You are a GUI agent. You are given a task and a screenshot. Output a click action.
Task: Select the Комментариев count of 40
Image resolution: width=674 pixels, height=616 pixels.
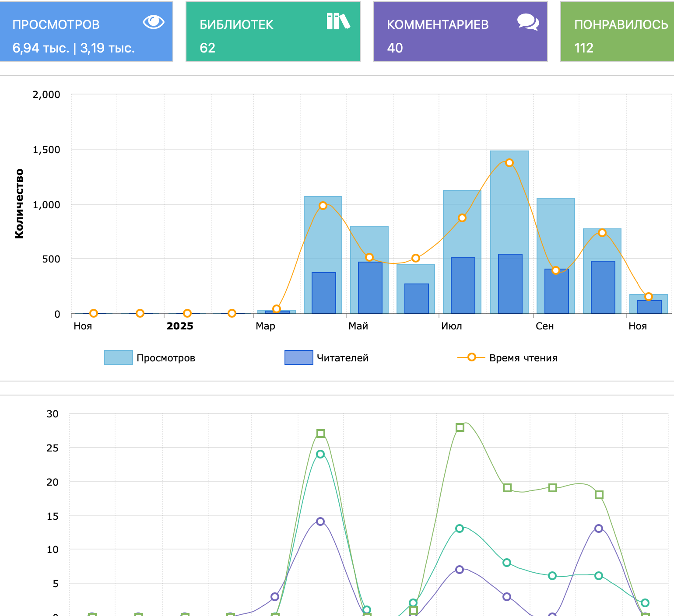395,48
